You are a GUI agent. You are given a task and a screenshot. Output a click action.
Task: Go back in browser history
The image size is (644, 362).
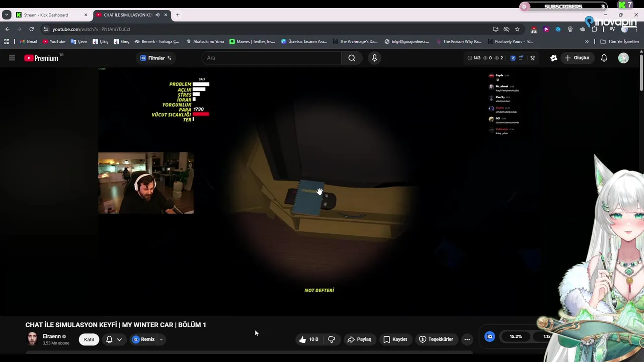[x=7, y=29]
